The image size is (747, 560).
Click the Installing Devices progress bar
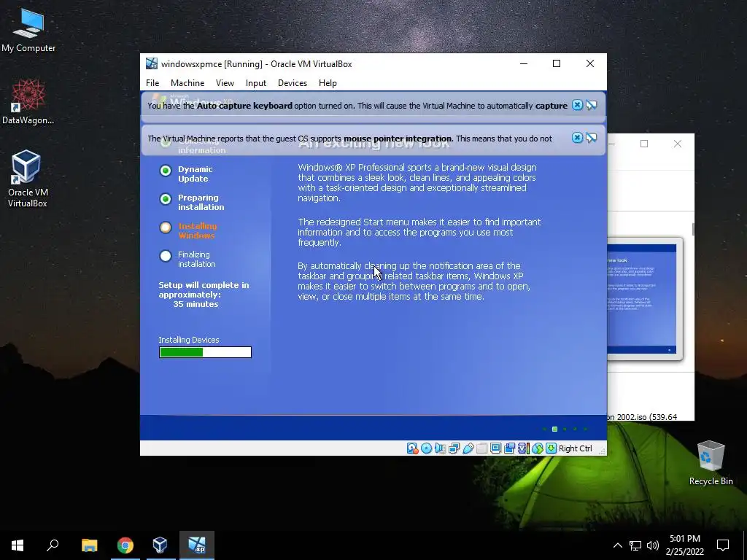[x=205, y=352]
